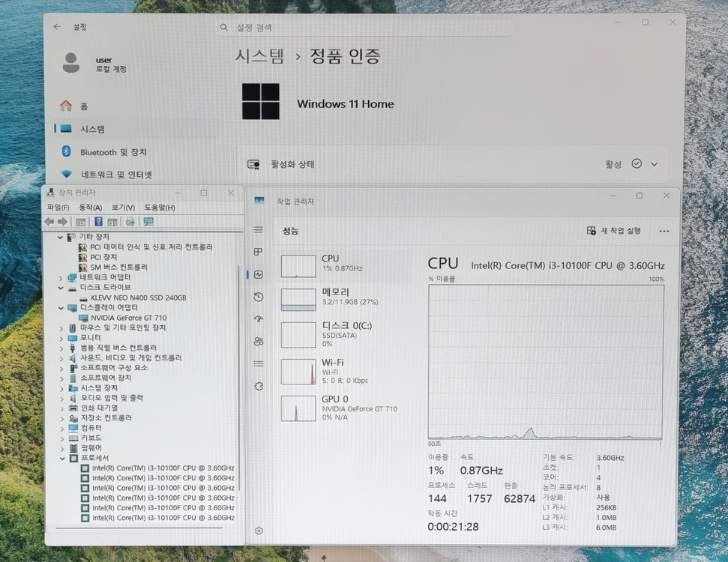Select 저장소 컨트롤러 category

click(x=106, y=417)
